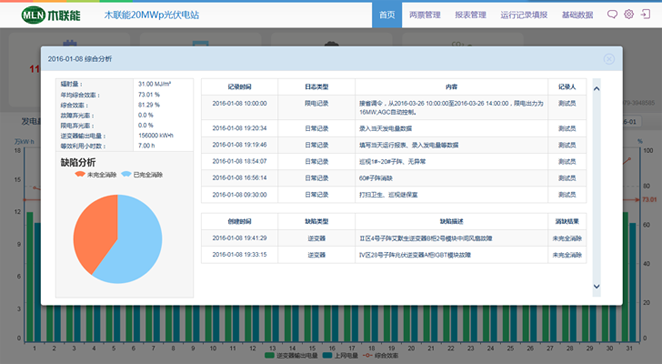Click the 日志类型 column header

316,87
